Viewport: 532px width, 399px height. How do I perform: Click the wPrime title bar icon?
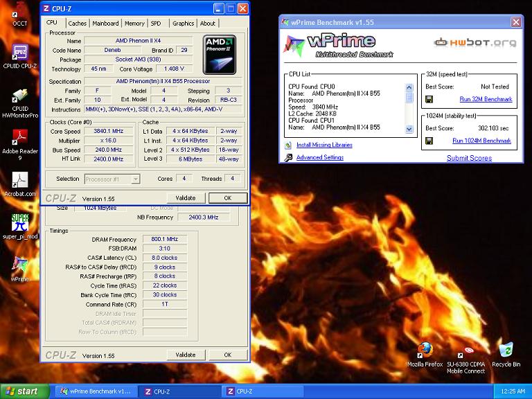pos(285,22)
